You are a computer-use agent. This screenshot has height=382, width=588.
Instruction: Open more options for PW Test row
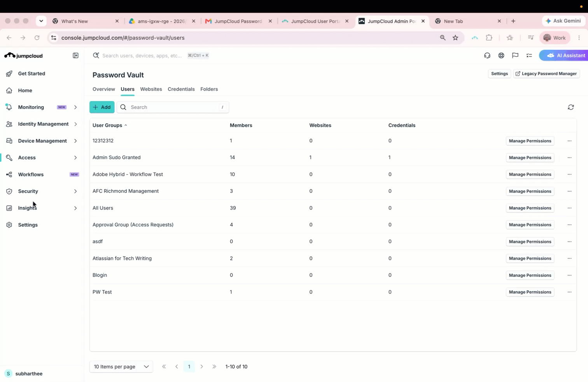click(x=569, y=292)
